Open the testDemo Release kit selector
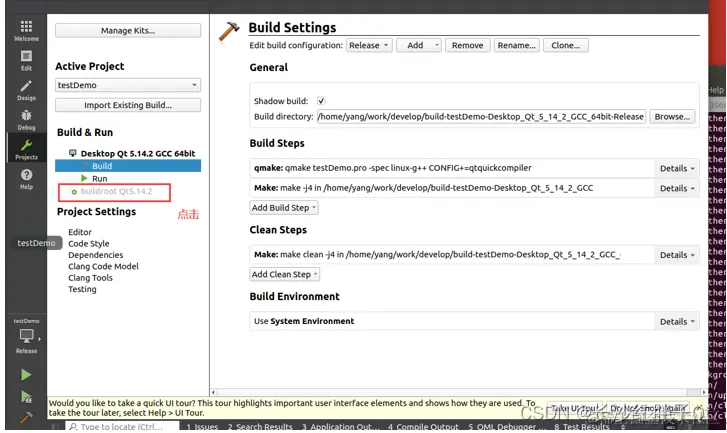Screen dimensions: 727x433 tap(27, 337)
